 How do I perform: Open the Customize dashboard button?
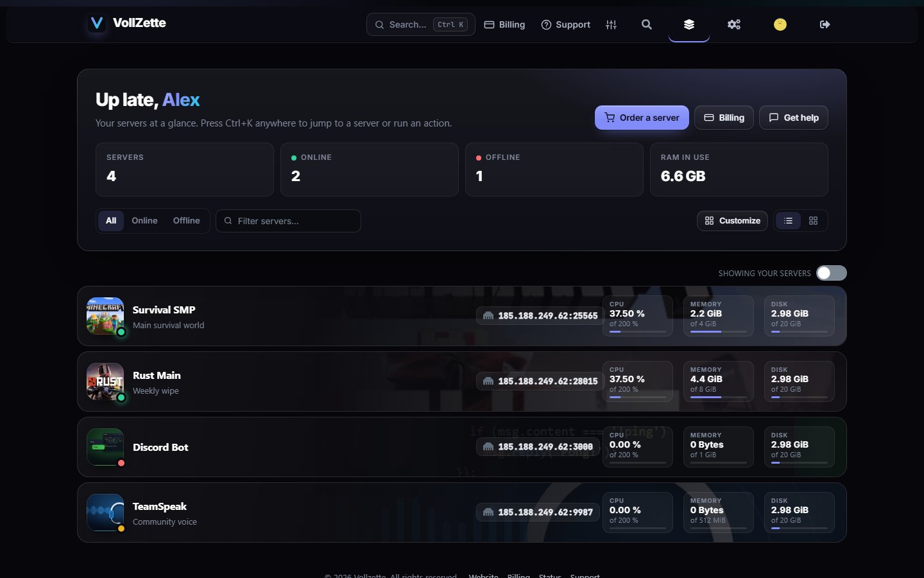732,221
